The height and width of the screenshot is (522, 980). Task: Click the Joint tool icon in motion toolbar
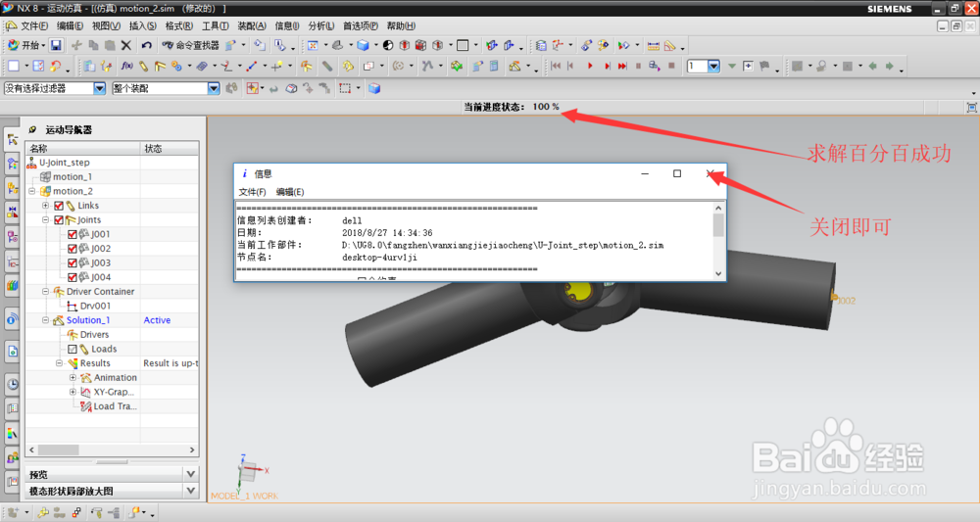pyautogui.click(x=160, y=67)
